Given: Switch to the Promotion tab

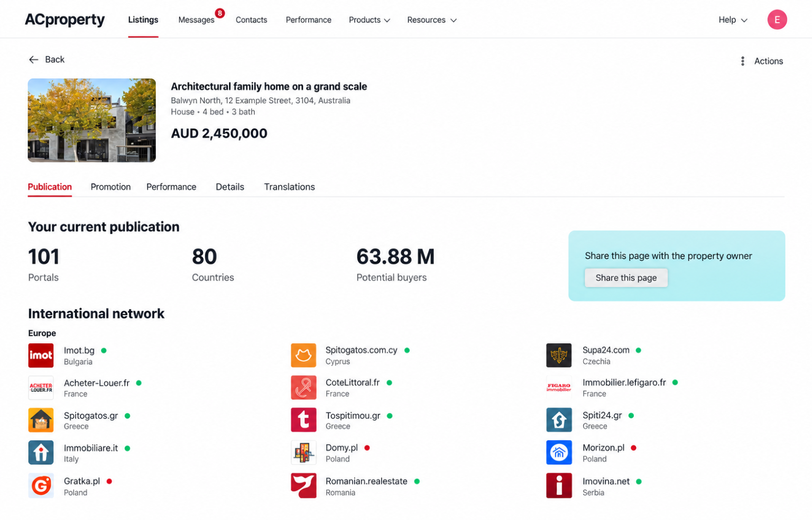Looking at the screenshot, I should click(110, 187).
